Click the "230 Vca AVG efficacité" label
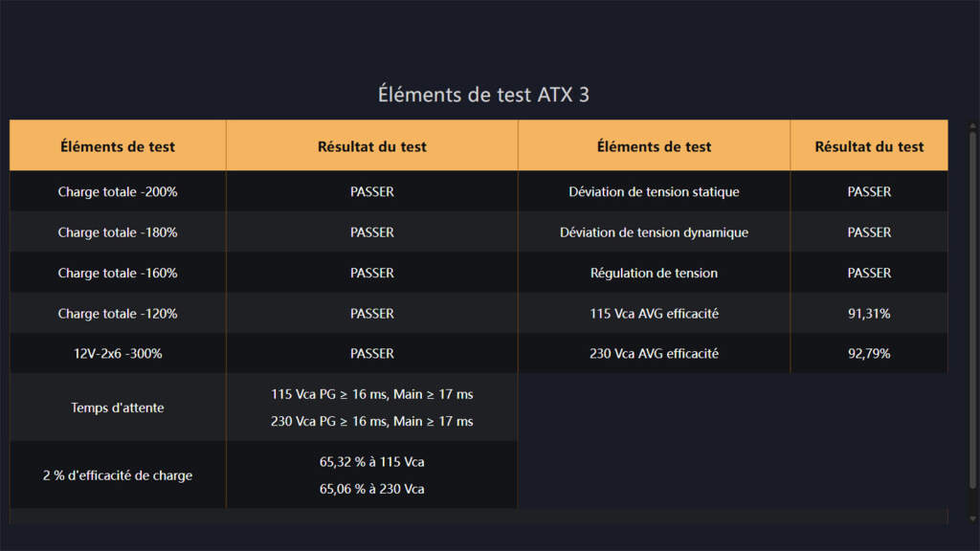Screen dimensions: 980x551 654,354
